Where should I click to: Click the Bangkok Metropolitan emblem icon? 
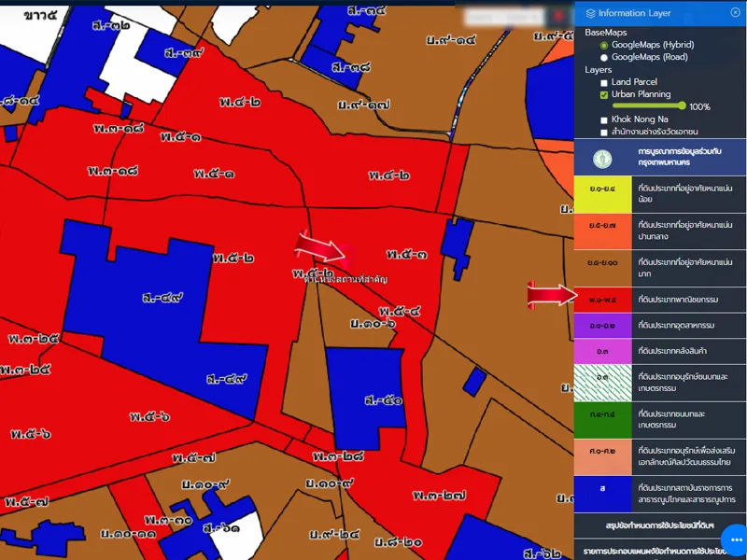click(603, 156)
